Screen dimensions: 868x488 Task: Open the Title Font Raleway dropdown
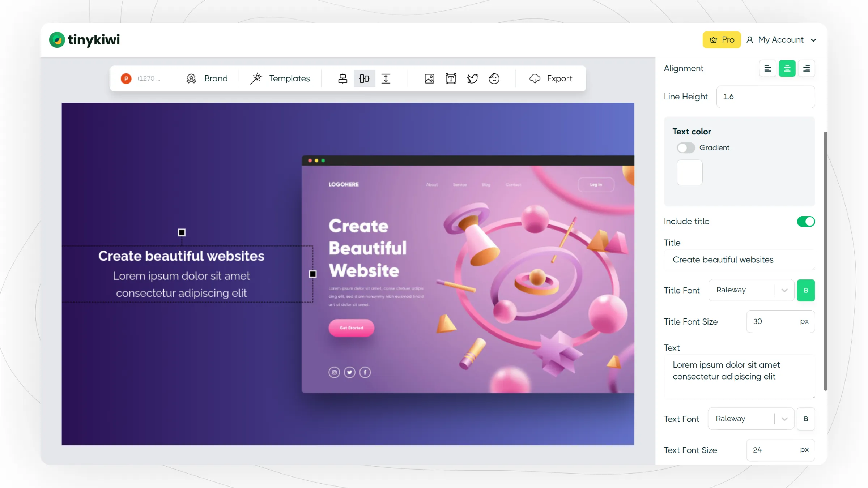tap(751, 290)
